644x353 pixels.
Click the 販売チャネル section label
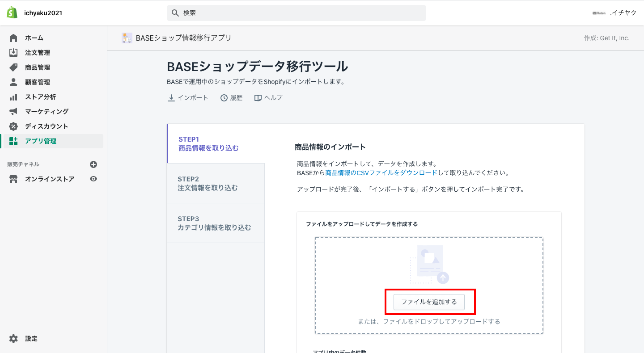point(23,164)
